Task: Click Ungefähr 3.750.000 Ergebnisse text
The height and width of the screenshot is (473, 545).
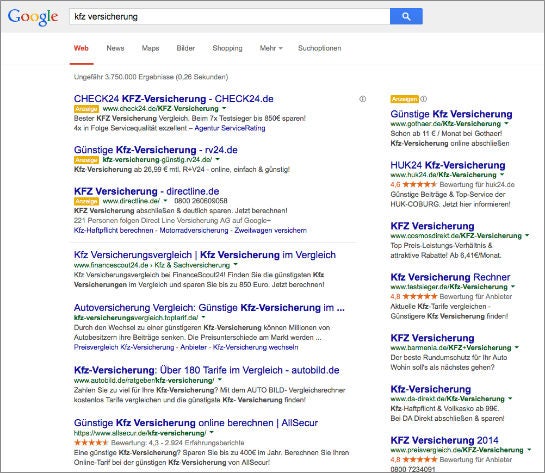Action: coord(151,77)
